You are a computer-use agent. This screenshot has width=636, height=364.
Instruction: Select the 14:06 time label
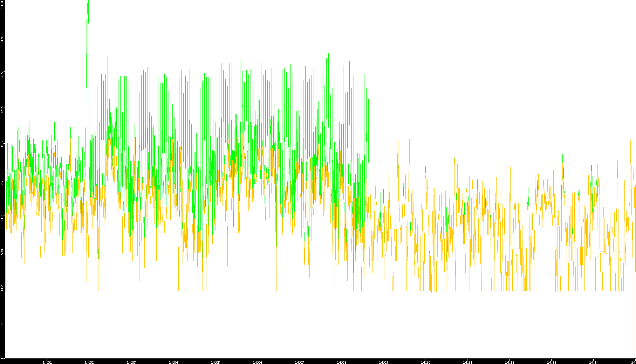pos(257,362)
